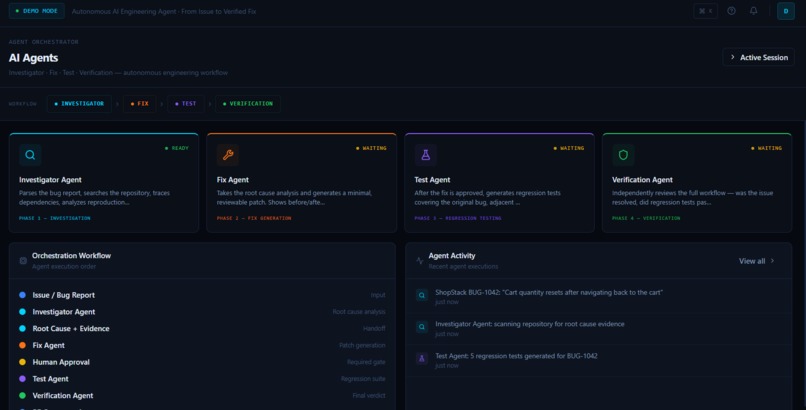Click the PHASE 3 – REGRESSION TESTING label
The image size is (806, 410).
coord(458,218)
